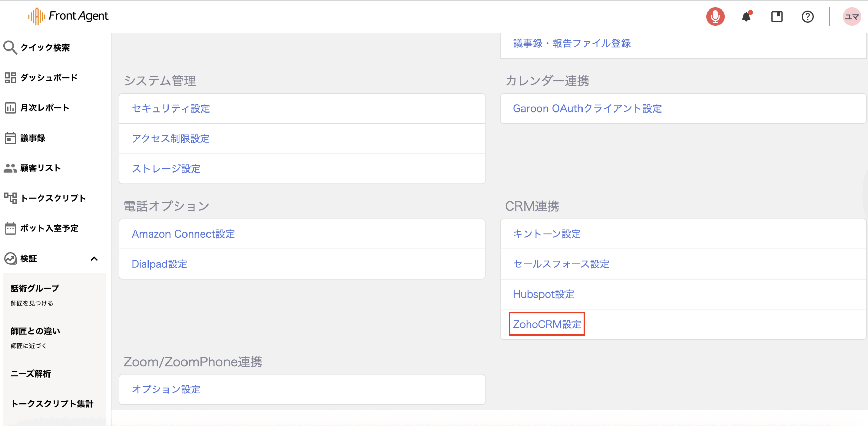The width and height of the screenshot is (868, 426).
Task: Click the ダッシュボード grid icon
Action: pyautogui.click(x=10, y=78)
